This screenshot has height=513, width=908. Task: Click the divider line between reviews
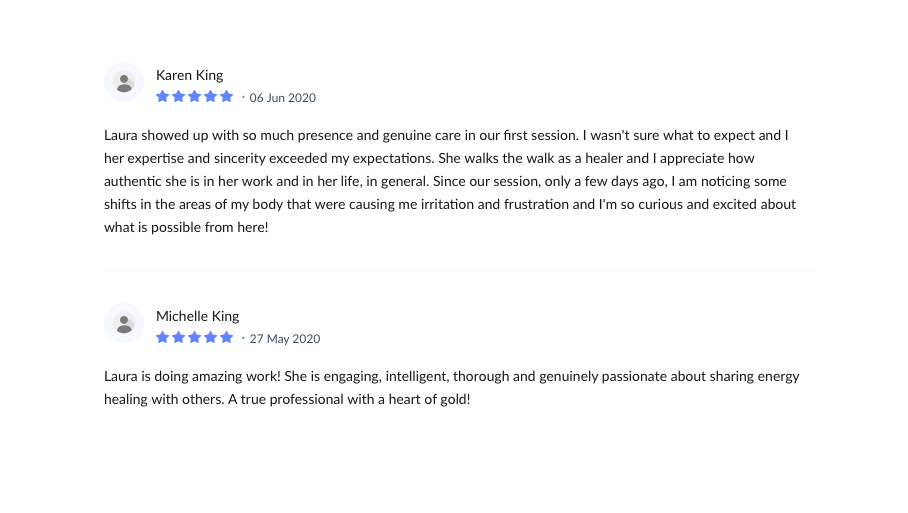click(460, 270)
